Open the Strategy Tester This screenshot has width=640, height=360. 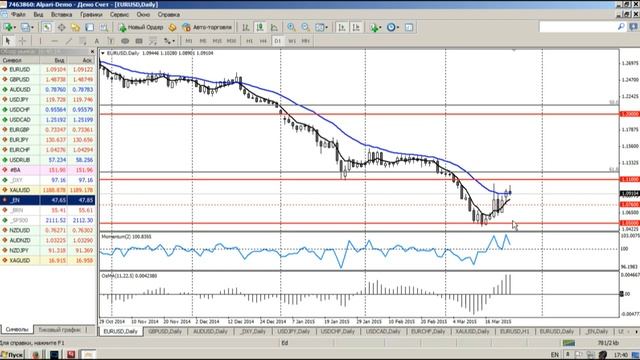[x=104, y=27]
